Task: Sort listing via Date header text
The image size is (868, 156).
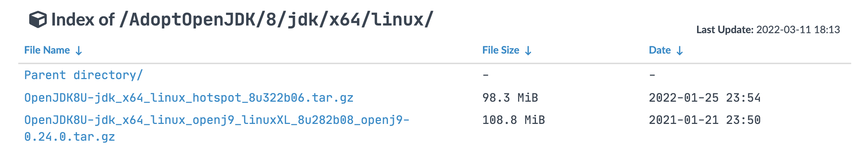Action: [x=660, y=50]
